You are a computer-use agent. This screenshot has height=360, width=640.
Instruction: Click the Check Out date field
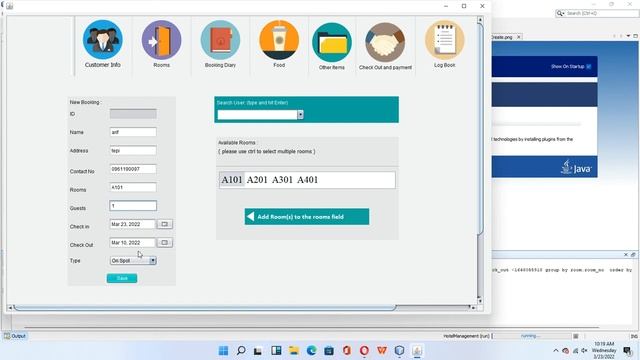pyautogui.click(x=133, y=242)
